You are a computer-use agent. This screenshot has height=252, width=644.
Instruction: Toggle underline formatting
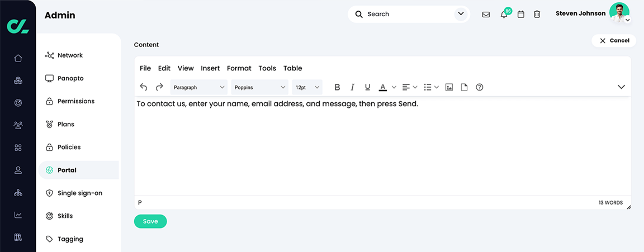[368, 87]
